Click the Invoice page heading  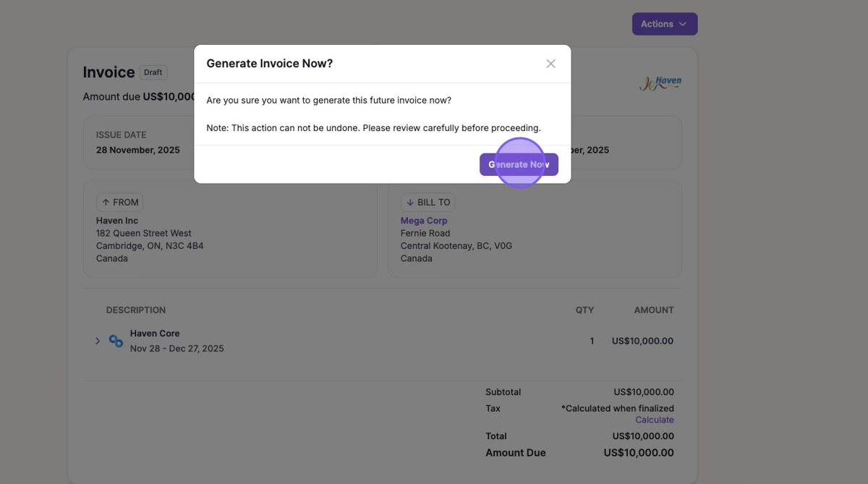109,72
